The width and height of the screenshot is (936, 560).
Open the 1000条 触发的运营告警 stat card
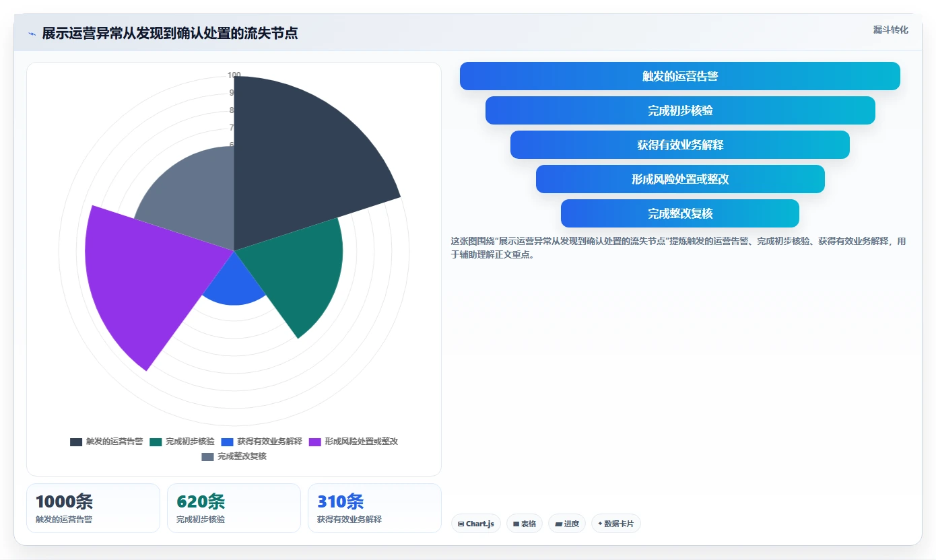(94, 508)
